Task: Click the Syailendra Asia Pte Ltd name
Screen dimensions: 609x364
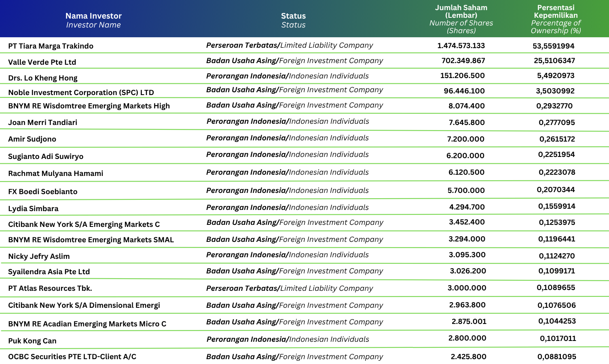Action: click(x=49, y=272)
